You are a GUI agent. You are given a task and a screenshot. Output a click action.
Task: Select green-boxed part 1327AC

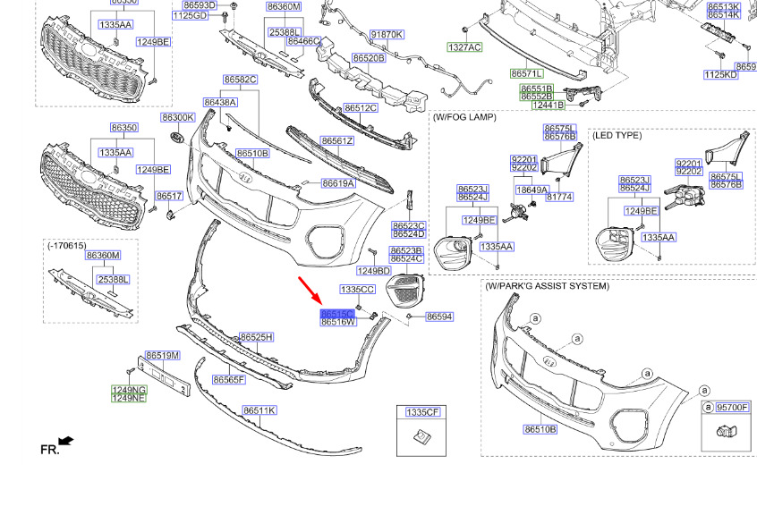[x=464, y=46]
